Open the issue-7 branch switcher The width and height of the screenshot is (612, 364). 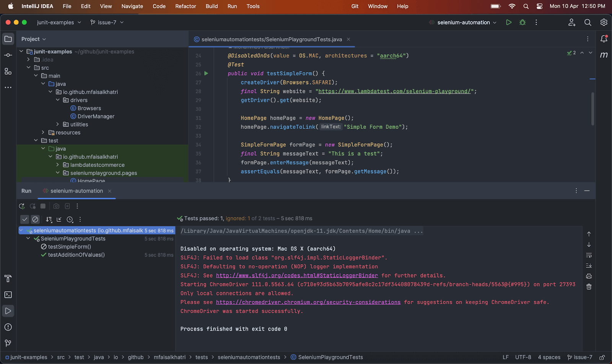(x=106, y=22)
